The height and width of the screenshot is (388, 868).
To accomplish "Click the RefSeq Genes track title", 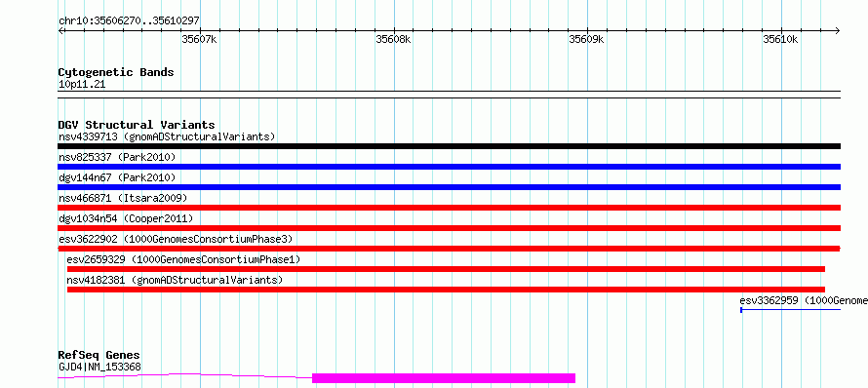I will coord(99,356).
